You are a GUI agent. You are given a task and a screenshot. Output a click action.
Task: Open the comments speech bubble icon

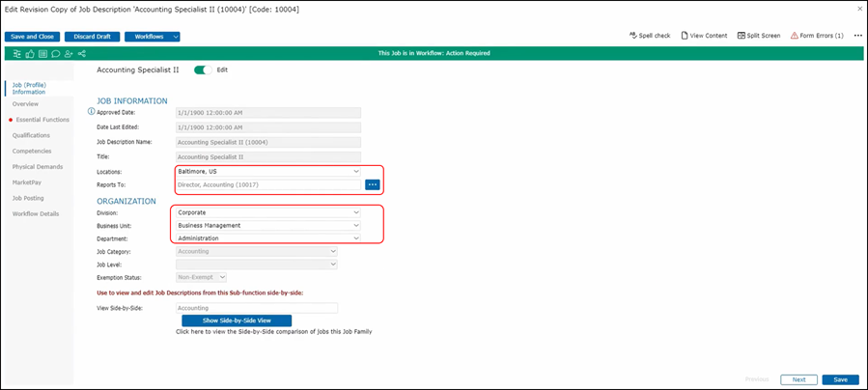point(56,53)
